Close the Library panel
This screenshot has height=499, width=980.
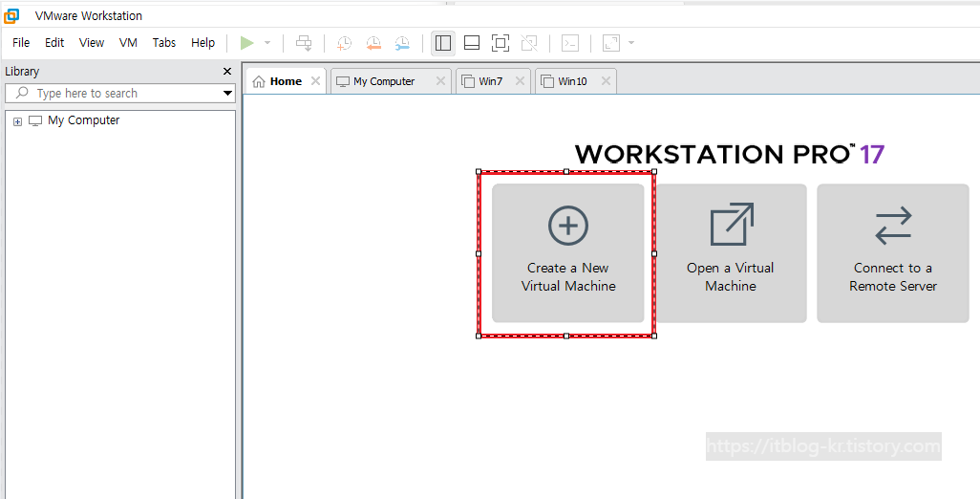pyautogui.click(x=227, y=72)
